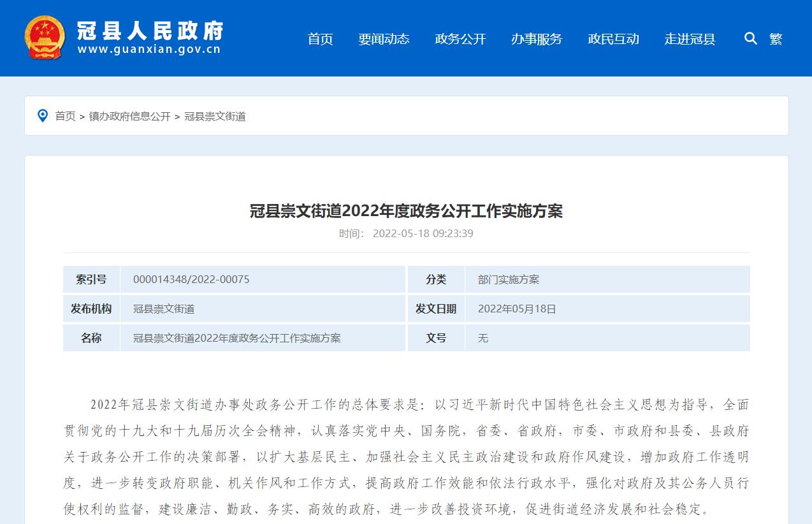
Task: Select the index number 000014348/2022-00075
Action: tap(191, 279)
